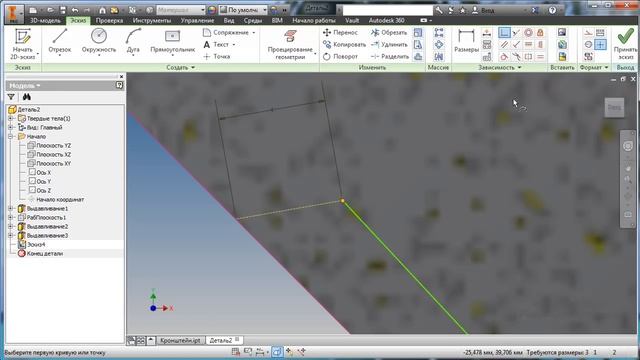Viewport: 640px width, 360px height.
Task: Collapse the Начало folder node
Action: click(x=11, y=136)
